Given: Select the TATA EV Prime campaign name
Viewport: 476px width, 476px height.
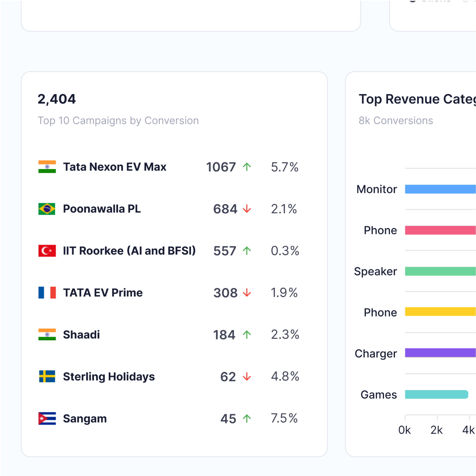Looking at the screenshot, I should [103, 292].
